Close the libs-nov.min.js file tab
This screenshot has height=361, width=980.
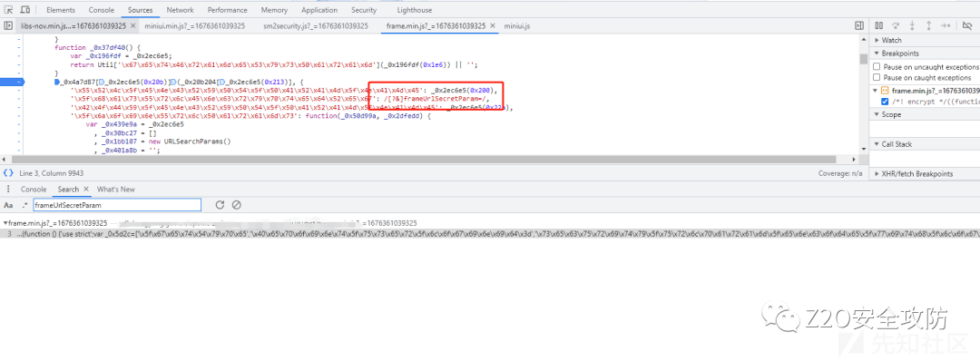(x=132, y=26)
